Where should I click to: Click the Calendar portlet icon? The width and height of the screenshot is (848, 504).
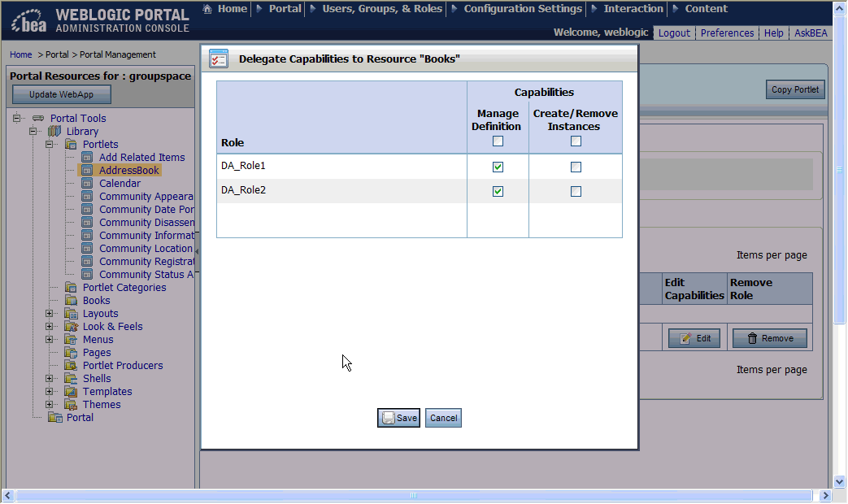[86, 183]
